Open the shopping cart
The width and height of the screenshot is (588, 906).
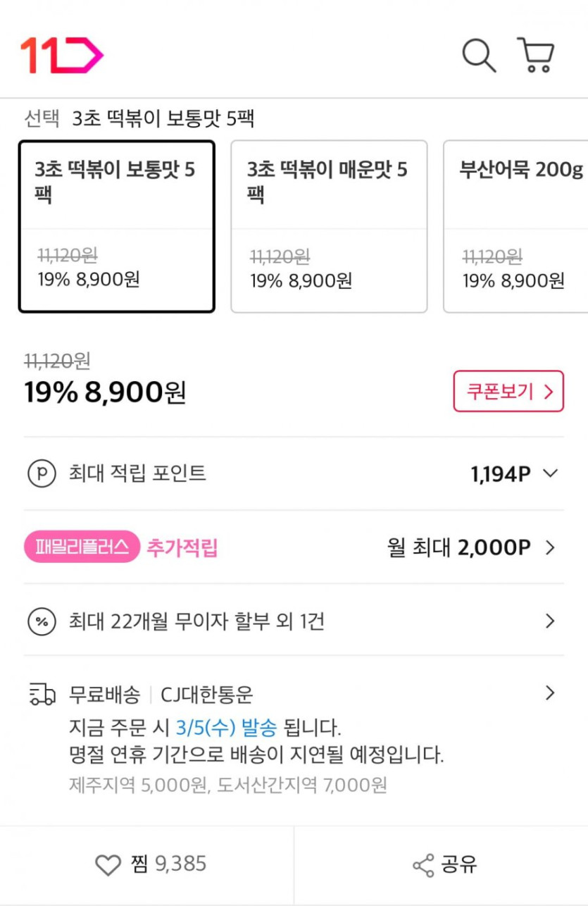coord(537,55)
